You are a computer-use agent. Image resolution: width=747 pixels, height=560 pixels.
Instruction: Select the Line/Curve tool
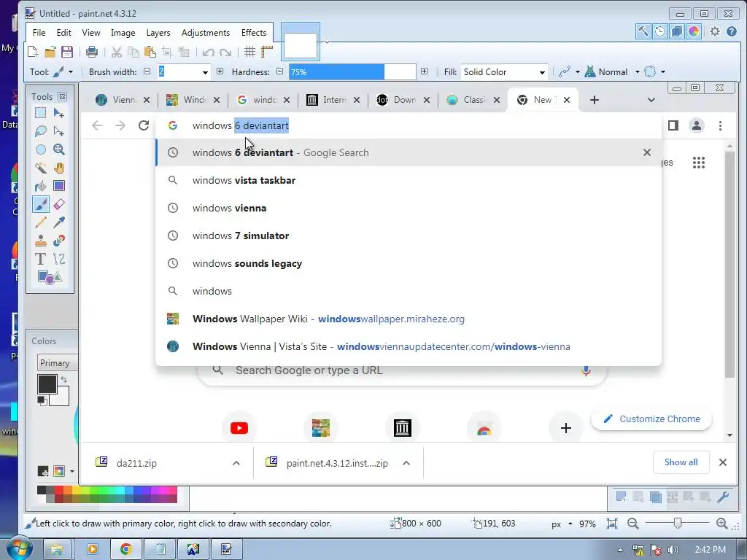coord(58,259)
